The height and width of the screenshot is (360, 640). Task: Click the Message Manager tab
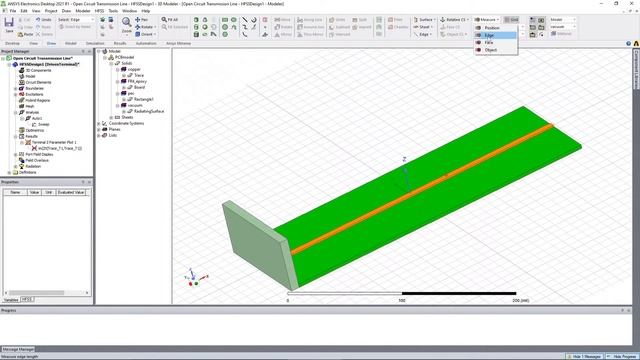[18, 350]
